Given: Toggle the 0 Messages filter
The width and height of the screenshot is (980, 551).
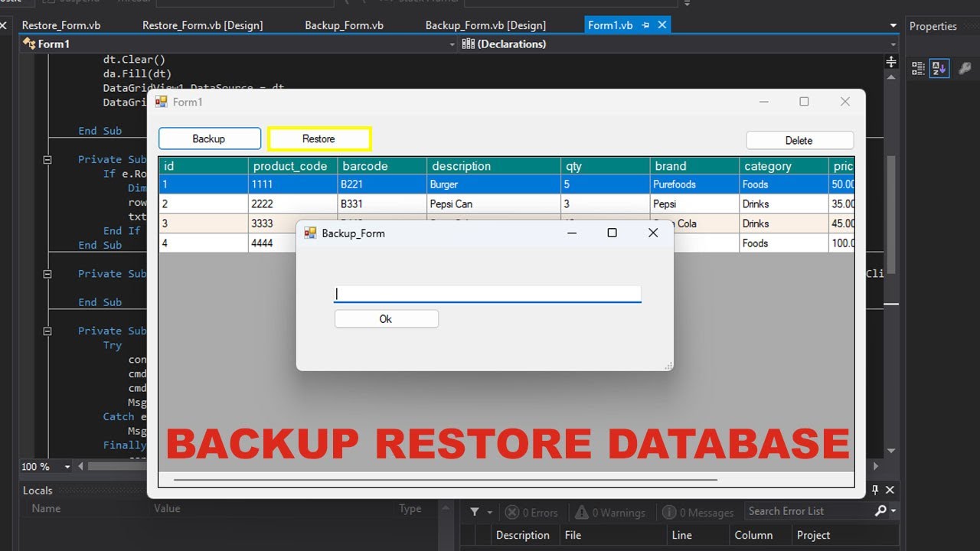Looking at the screenshot, I should point(698,513).
